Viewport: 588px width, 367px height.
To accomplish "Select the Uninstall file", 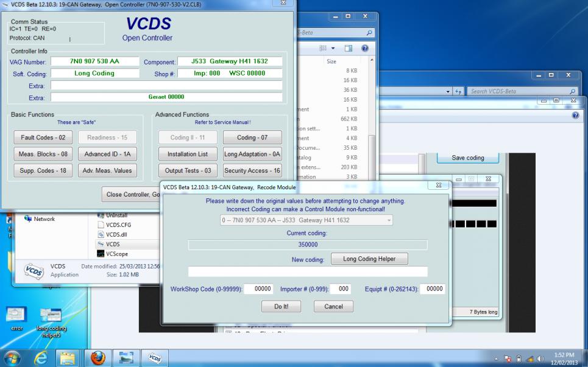I will point(113,215).
